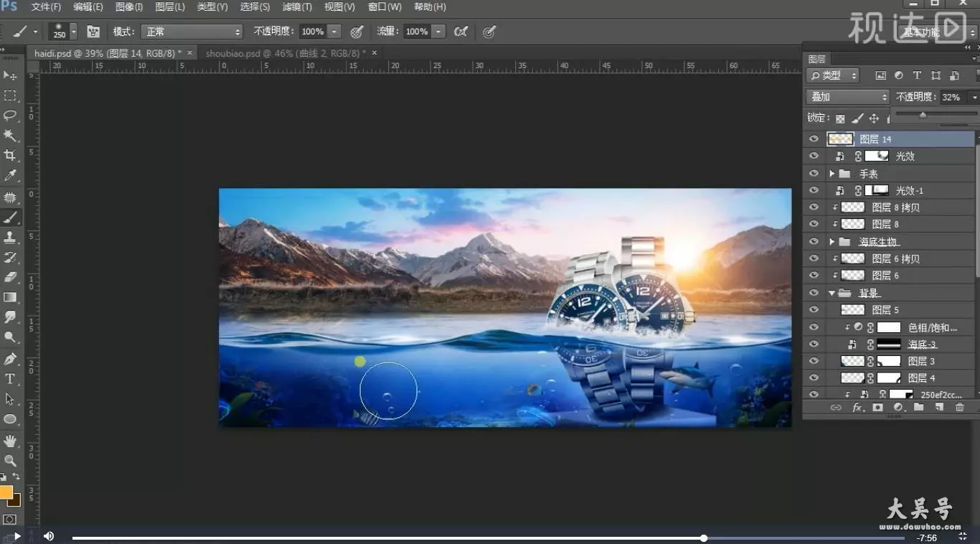Screen dimensions: 980x544
Task: Create new adjustment layer icon
Action: coord(898,408)
